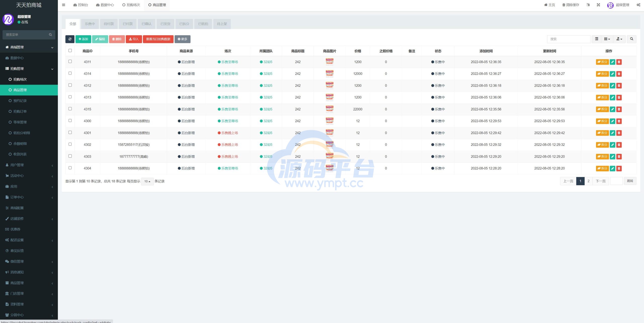This screenshot has width=644, height=323.
Task: Click the search magnifier button beside table tools
Action: pos(631,39)
